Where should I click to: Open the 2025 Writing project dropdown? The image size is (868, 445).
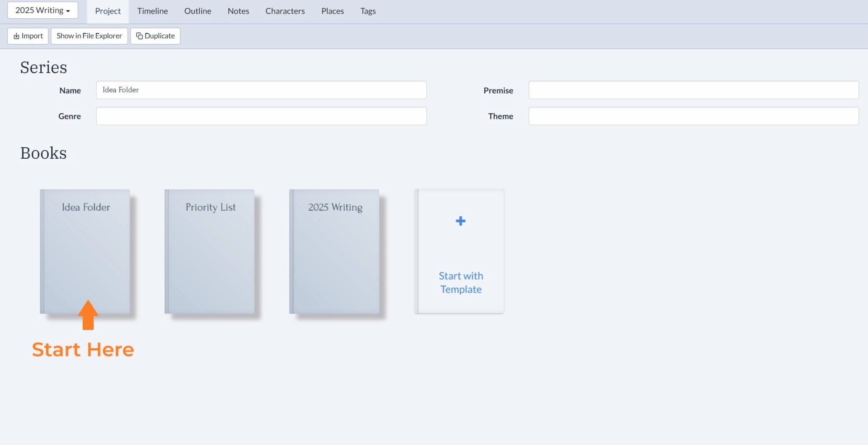tap(42, 10)
